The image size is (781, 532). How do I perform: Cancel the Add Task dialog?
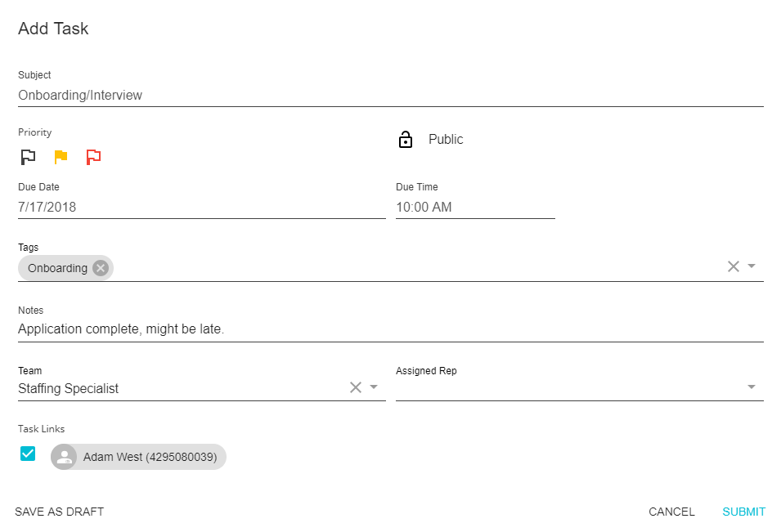click(671, 512)
